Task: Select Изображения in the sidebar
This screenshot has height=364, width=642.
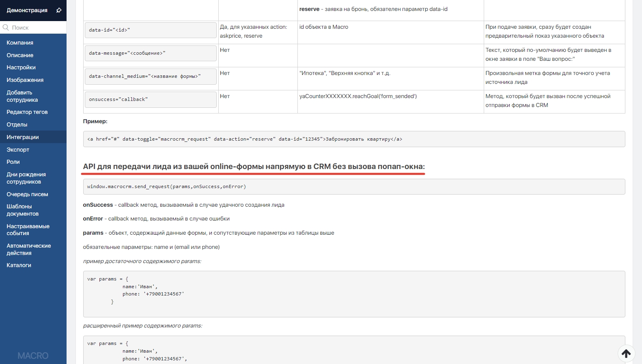Action: [25, 80]
